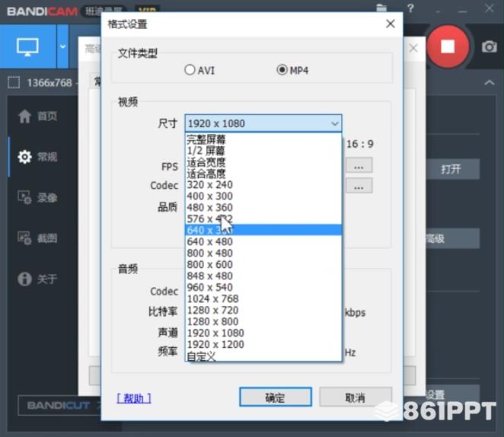Open the output folder icon in title bar
504x437 pixels.
pyautogui.click(x=381, y=8)
